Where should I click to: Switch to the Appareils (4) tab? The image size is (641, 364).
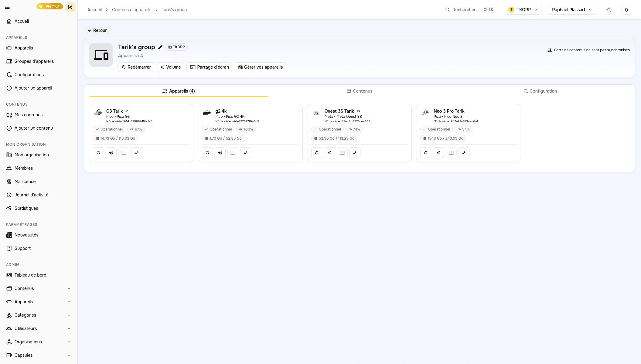(179, 91)
